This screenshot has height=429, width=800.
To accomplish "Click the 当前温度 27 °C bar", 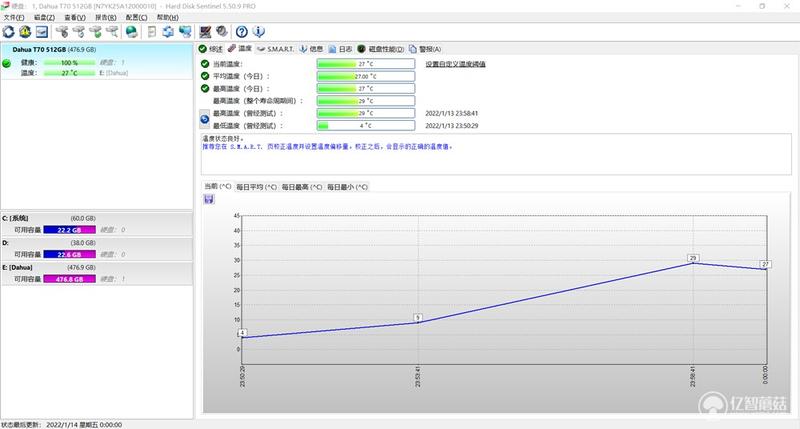I will (x=365, y=64).
